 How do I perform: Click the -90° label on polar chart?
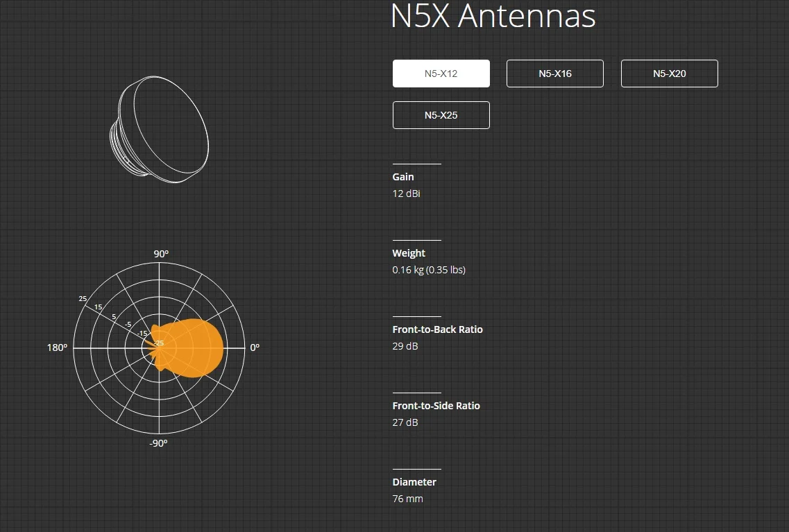[158, 443]
